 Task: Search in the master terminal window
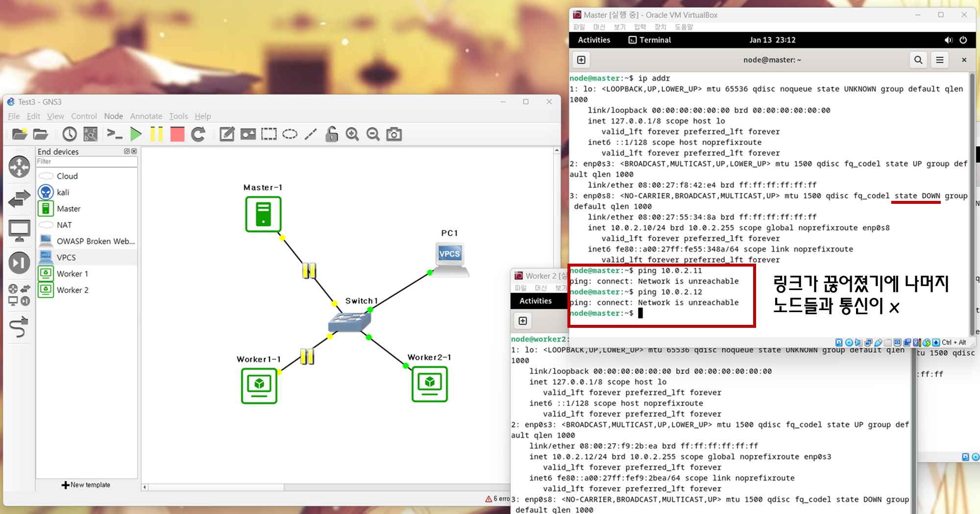click(918, 60)
